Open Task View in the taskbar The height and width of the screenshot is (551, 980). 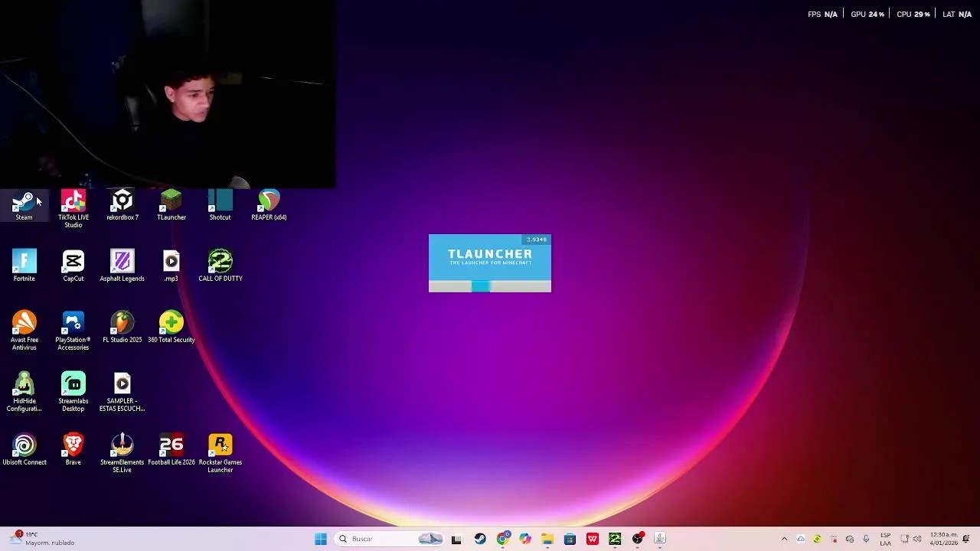(x=456, y=539)
